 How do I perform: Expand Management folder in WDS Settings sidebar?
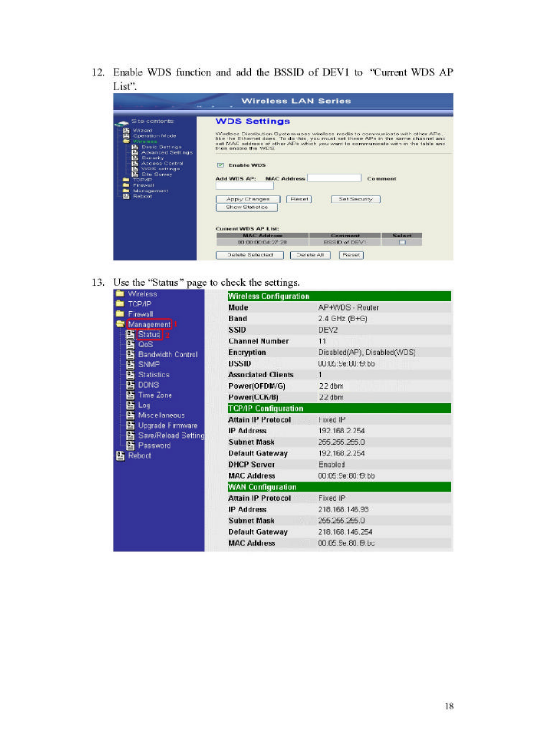tap(126, 191)
